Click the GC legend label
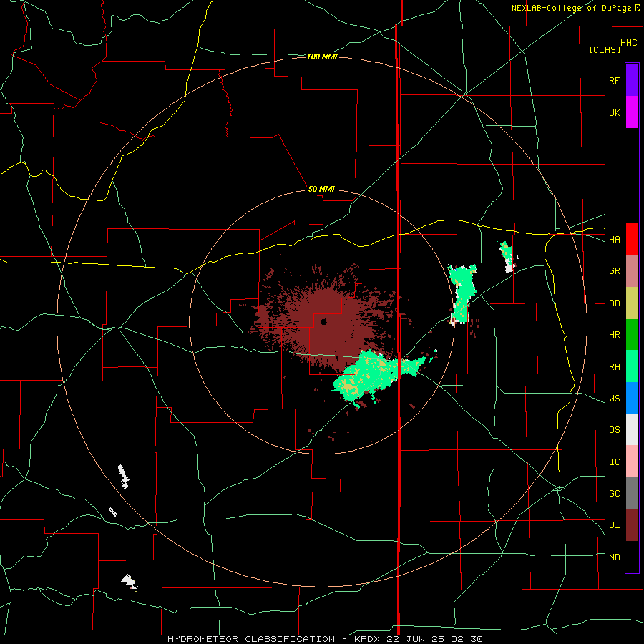Image resolution: width=644 pixels, height=644 pixels. [614, 494]
